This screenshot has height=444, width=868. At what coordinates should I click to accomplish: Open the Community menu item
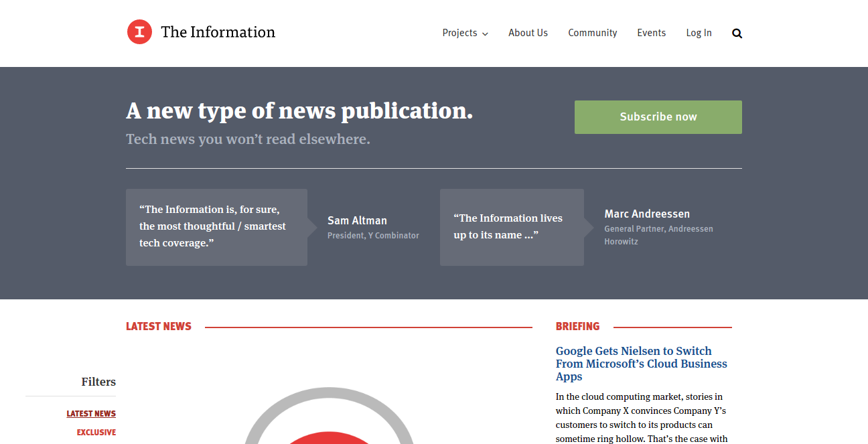click(592, 33)
